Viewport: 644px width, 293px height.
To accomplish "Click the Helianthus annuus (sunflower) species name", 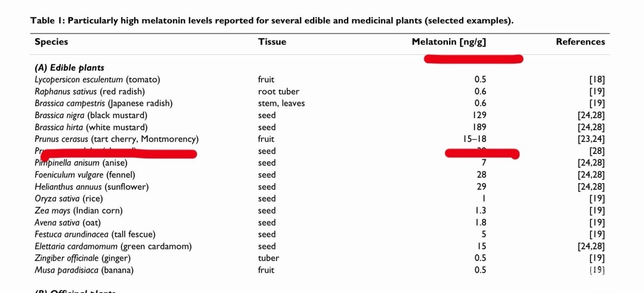I will [x=91, y=187].
